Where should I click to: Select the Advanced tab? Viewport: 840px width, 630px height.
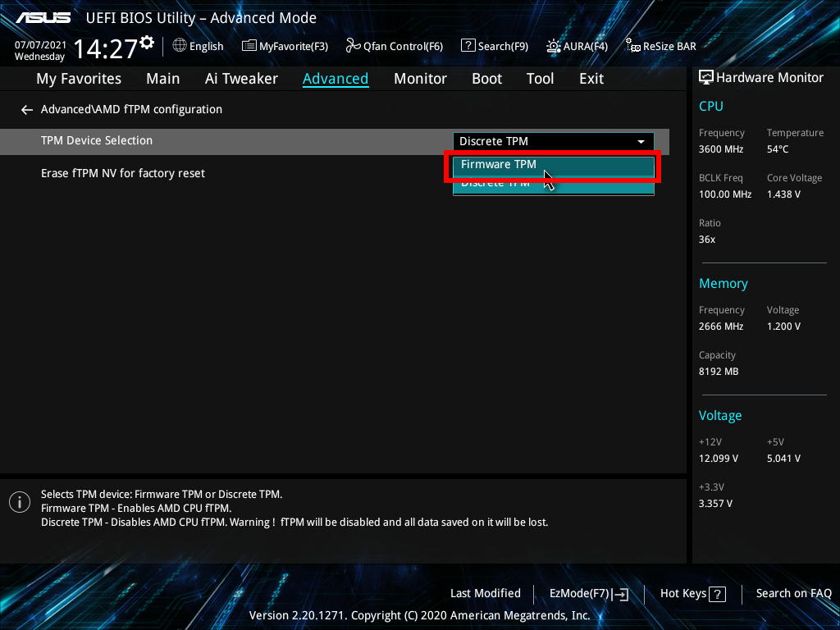tap(336, 79)
